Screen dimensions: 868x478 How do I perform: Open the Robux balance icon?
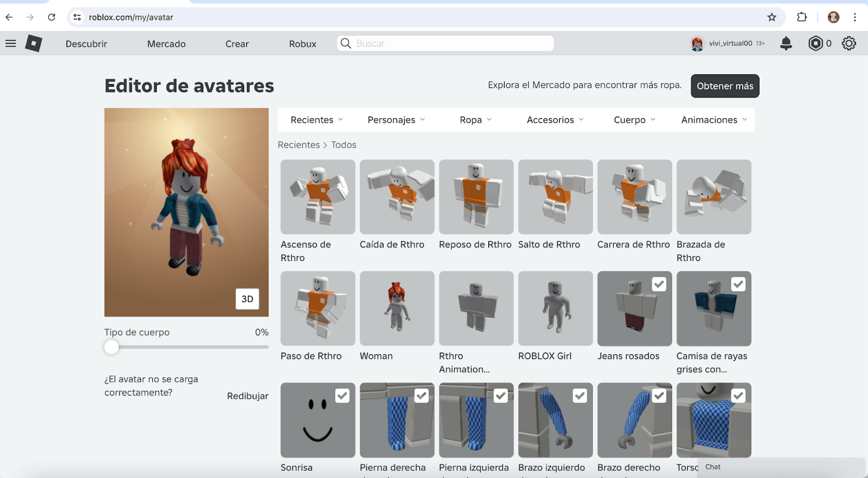point(815,43)
